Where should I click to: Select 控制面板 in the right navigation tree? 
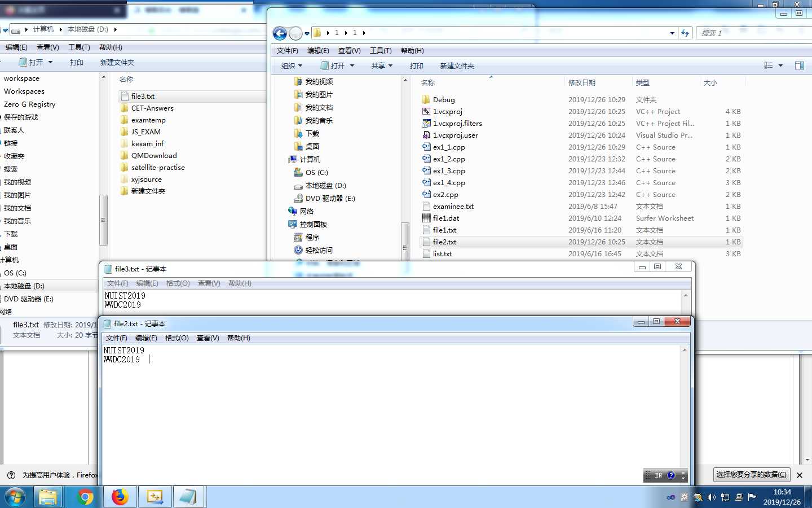tap(314, 224)
